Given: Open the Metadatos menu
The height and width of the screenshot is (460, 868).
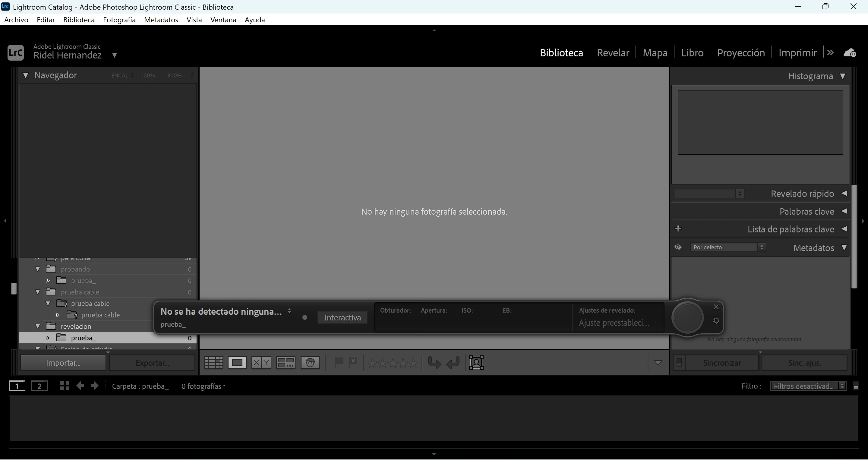Looking at the screenshot, I should point(161,20).
